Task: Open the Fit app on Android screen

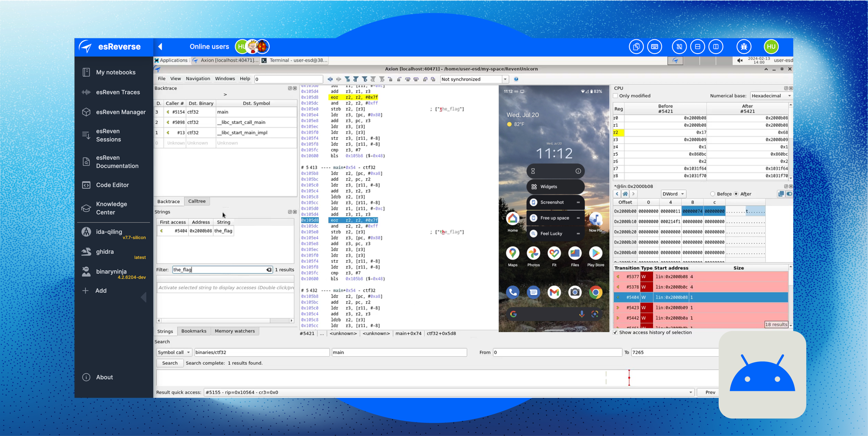Action: click(x=554, y=253)
